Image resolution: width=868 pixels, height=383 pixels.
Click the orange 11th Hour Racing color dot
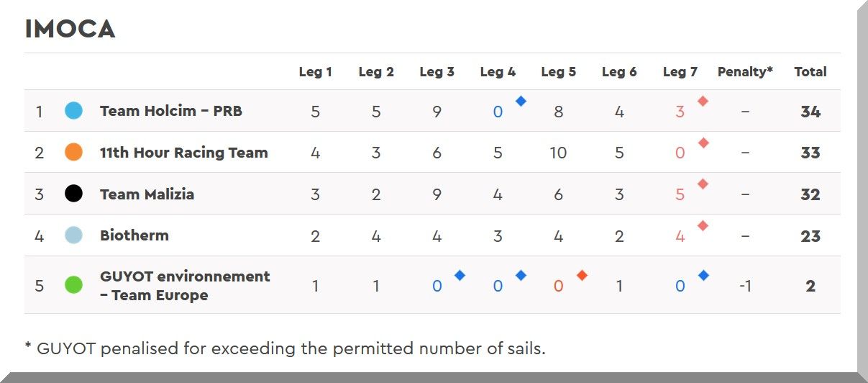coord(73,153)
